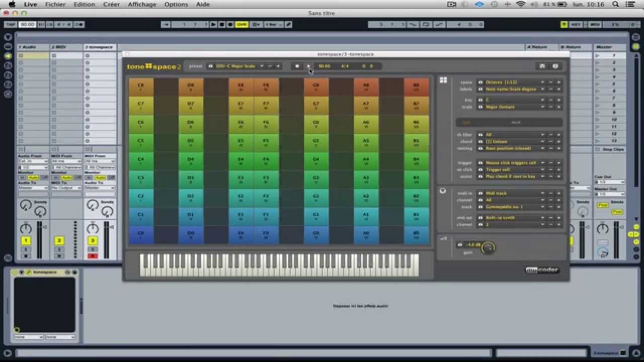Open the chord dropdown [1] Unison

(x=515, y=141)
